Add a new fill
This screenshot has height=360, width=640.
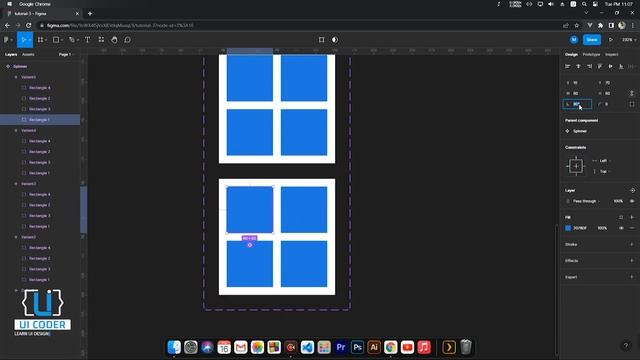(x=632, y=217)
